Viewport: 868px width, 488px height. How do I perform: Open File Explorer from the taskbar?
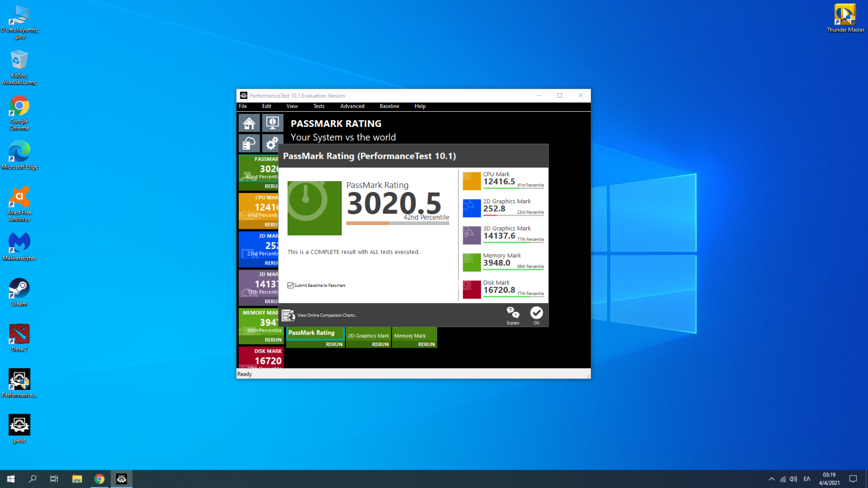pyautogui.click(x=77, y=479)
